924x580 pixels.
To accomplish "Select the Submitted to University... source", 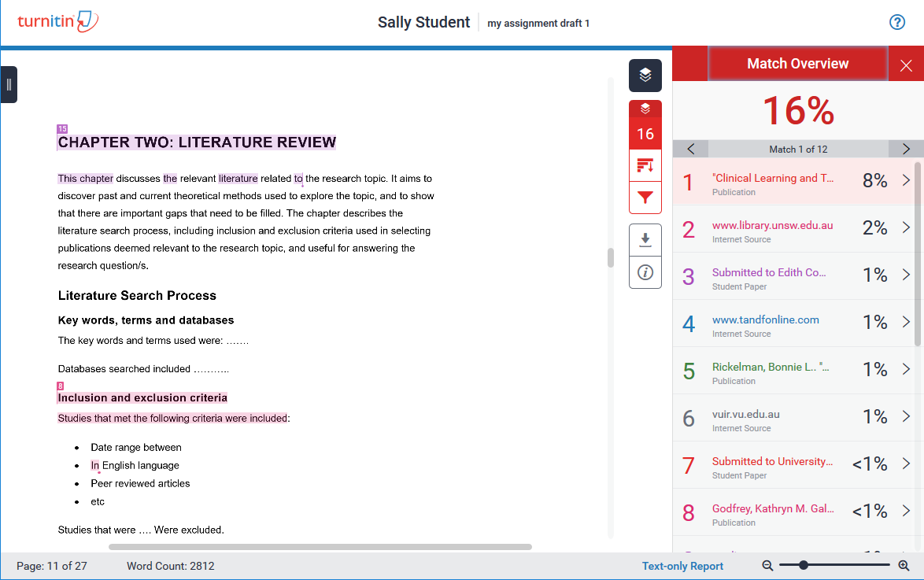I will click(x=773, y=461).
